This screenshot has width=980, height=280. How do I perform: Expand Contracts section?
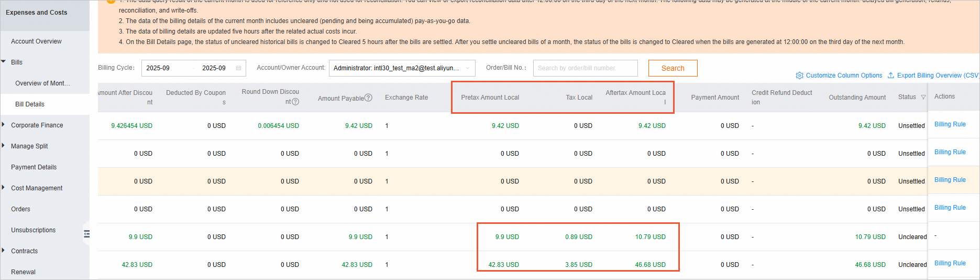(x=4, y=251)
